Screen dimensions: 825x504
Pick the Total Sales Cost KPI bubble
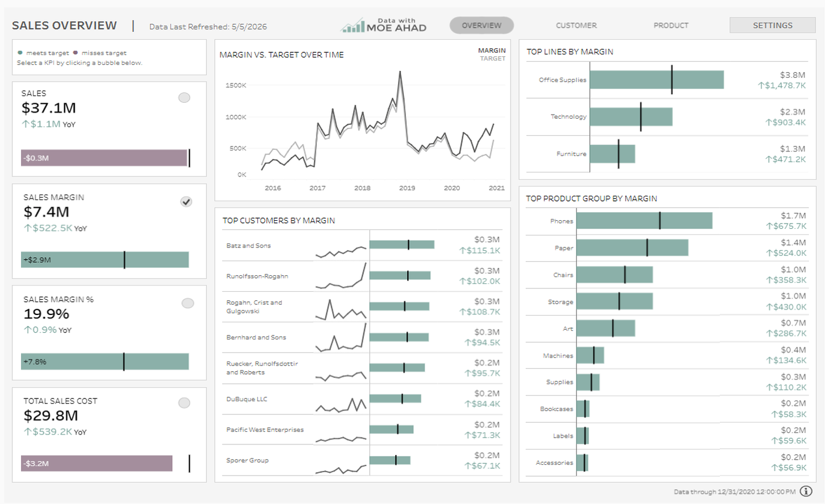click(x=185, y=403)
